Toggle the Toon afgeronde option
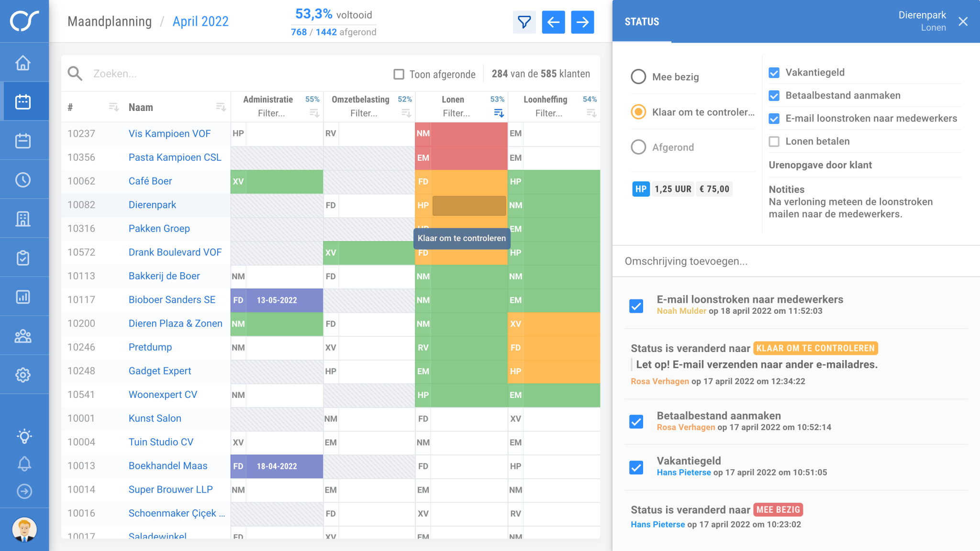The height and width of the screenshot is (551, 980). pos(399,74)
